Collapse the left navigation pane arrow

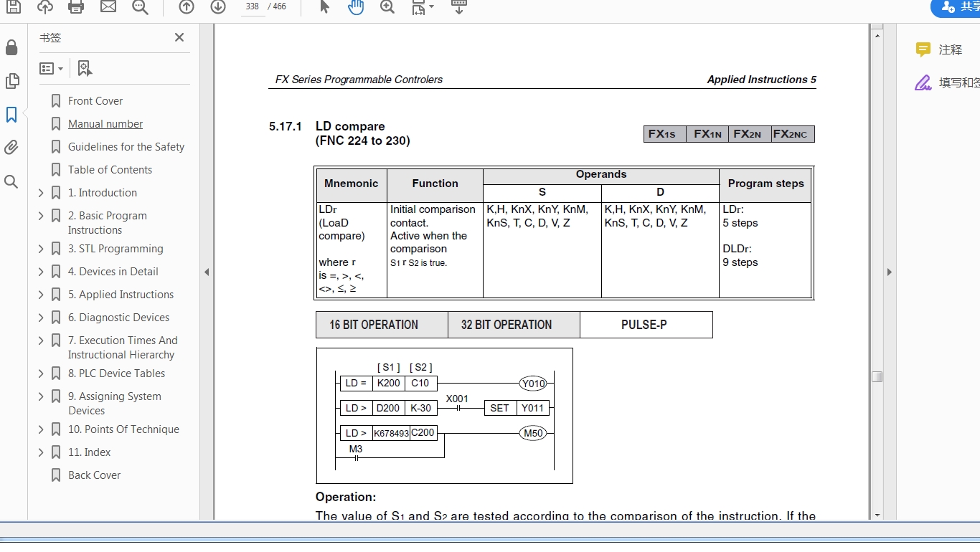tap(207, 272)
